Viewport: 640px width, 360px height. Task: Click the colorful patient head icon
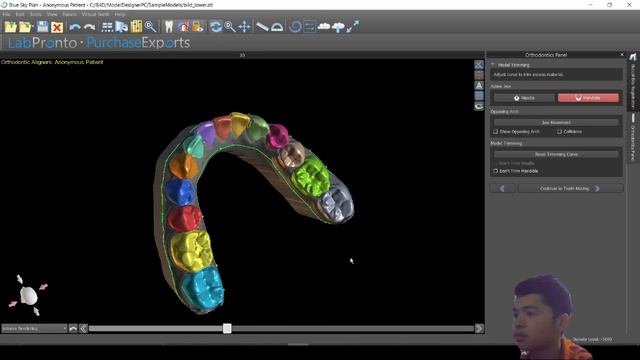[x=183, y=27]
